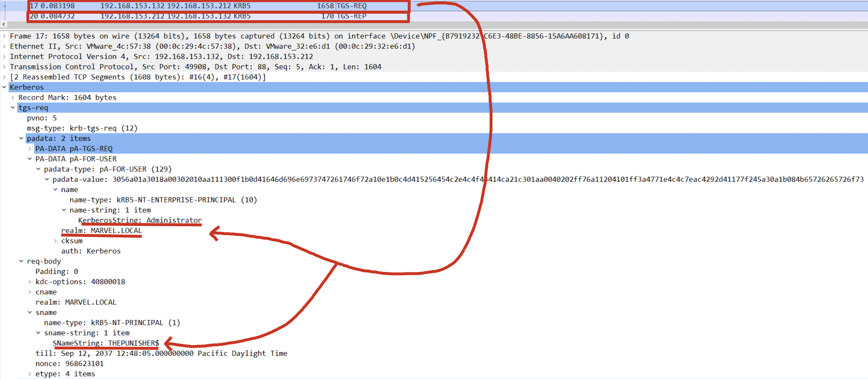868x379 pixels.
Task: Select KerberosString Administrator line
Action: pos(140,220)
